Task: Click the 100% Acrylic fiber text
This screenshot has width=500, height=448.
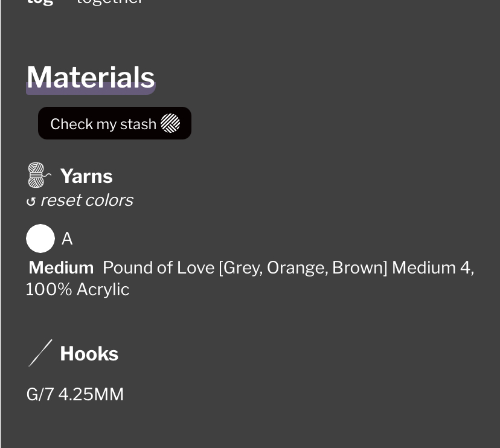Action: coord(77,290)
